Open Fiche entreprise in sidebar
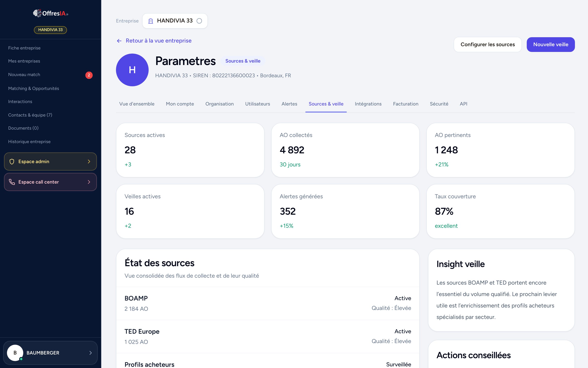This screenshot has height=368, width=588. [24, 48]
